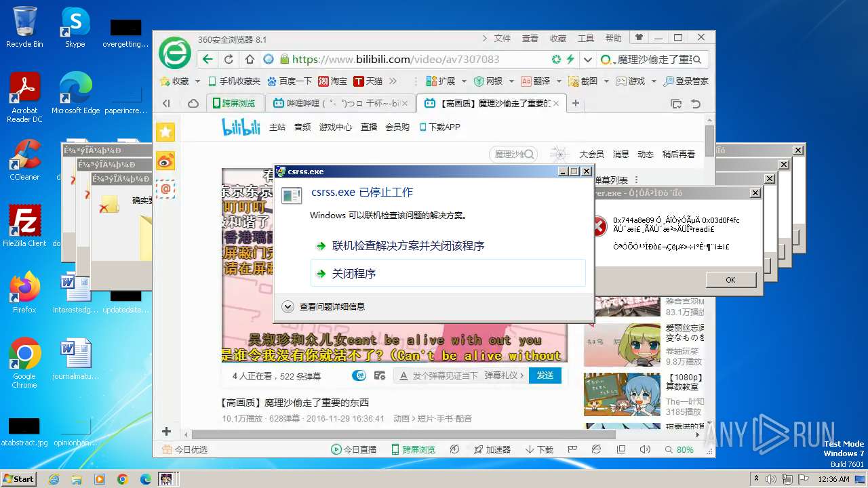
Task: Open 手机收藏夹 bookmark
Action: [234, 81]
